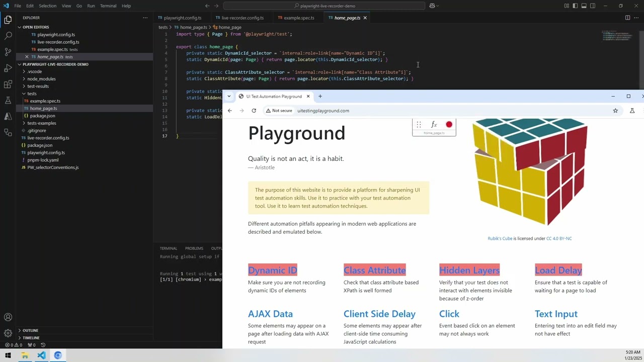Open the Source Control view
This screenshot has height=362, width=644.
coord(8,52)
